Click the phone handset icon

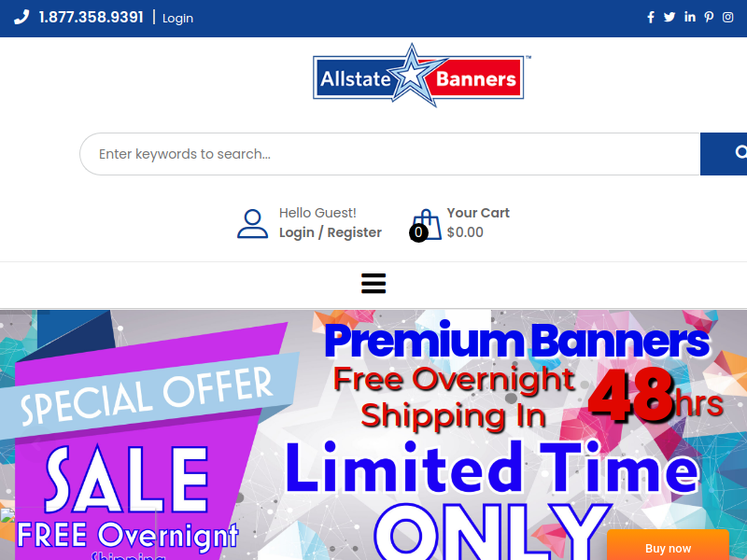[21, 17]
